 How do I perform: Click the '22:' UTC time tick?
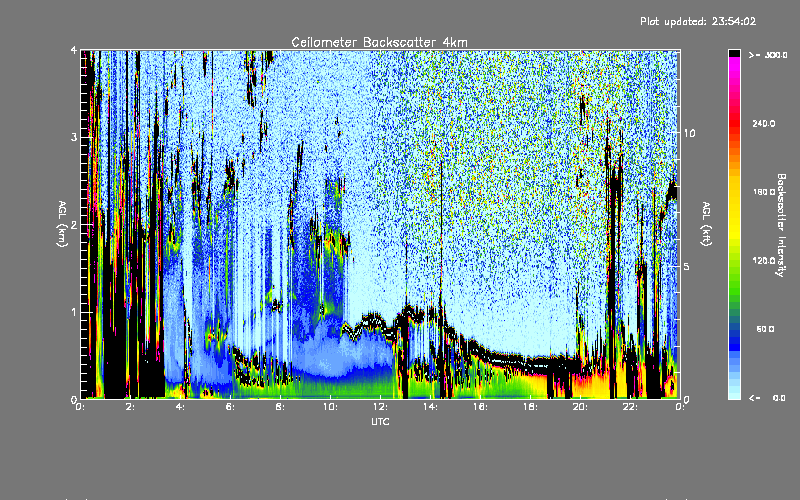pos(631,407)
